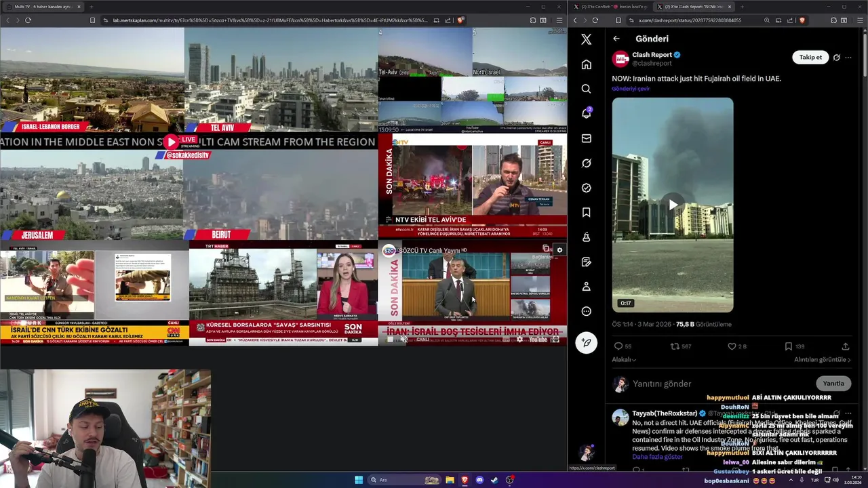Expand the Alakalı replies sort dropdown
Image resolution: width=868 pixels, height=488 pixels.
[x=624, y=360]
